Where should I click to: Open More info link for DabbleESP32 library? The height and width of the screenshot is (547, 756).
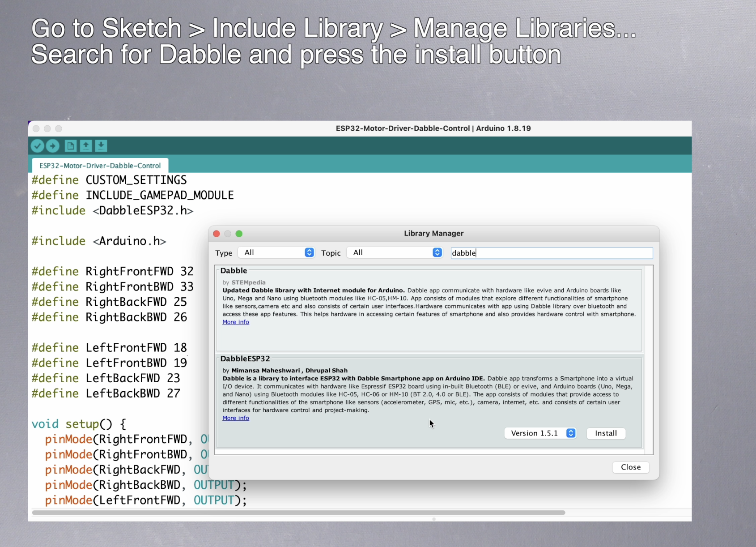(236, 418)
